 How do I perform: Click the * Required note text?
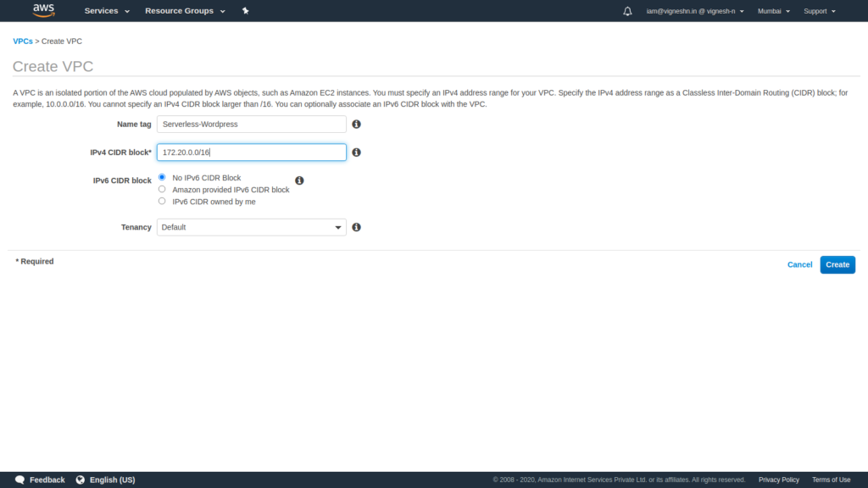pyautogui.click(x=34, y=261)
